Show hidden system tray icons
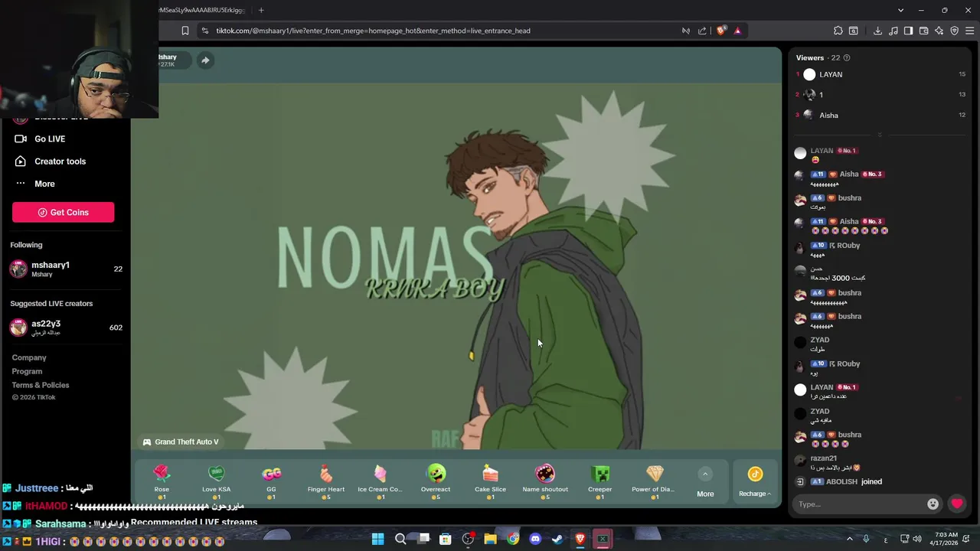Viewport: 980px width, 551px height. click(x=849, y=539)
